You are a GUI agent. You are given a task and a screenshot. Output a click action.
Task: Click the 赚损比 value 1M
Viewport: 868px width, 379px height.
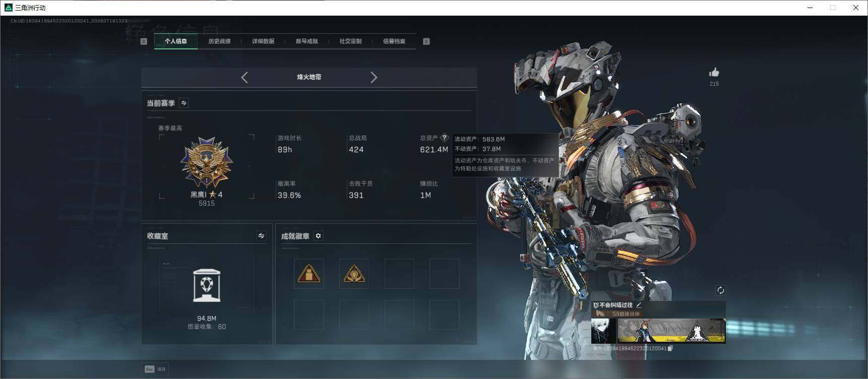425,196
